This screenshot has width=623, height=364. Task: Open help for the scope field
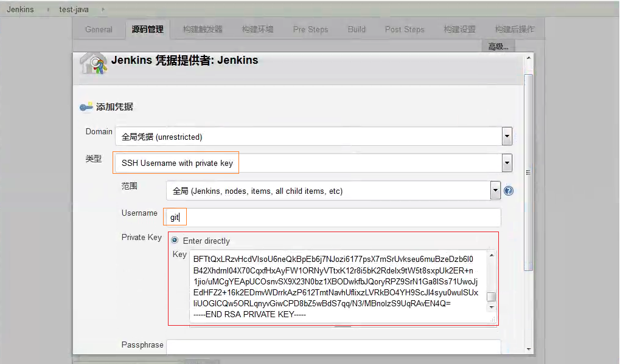click(x=508, y=191)
